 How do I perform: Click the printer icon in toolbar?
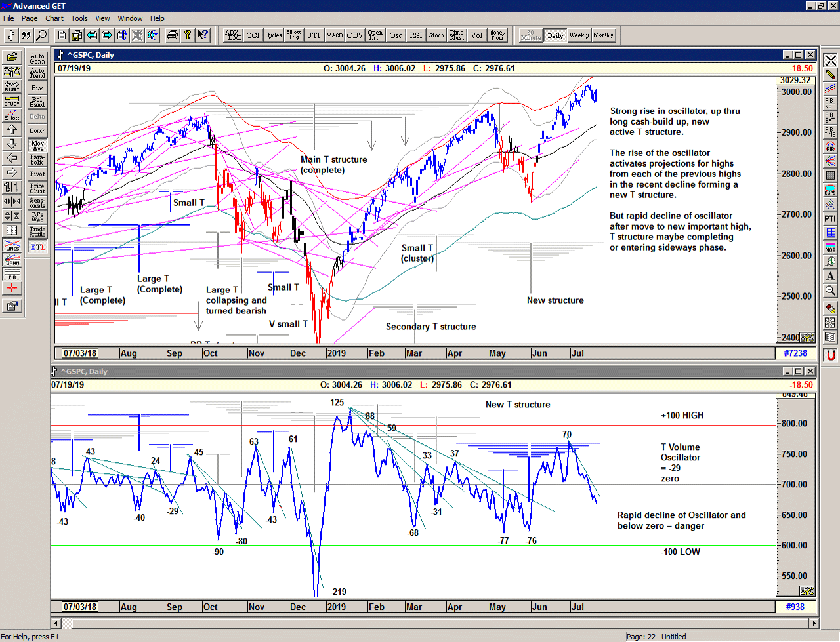coord(172,35)
